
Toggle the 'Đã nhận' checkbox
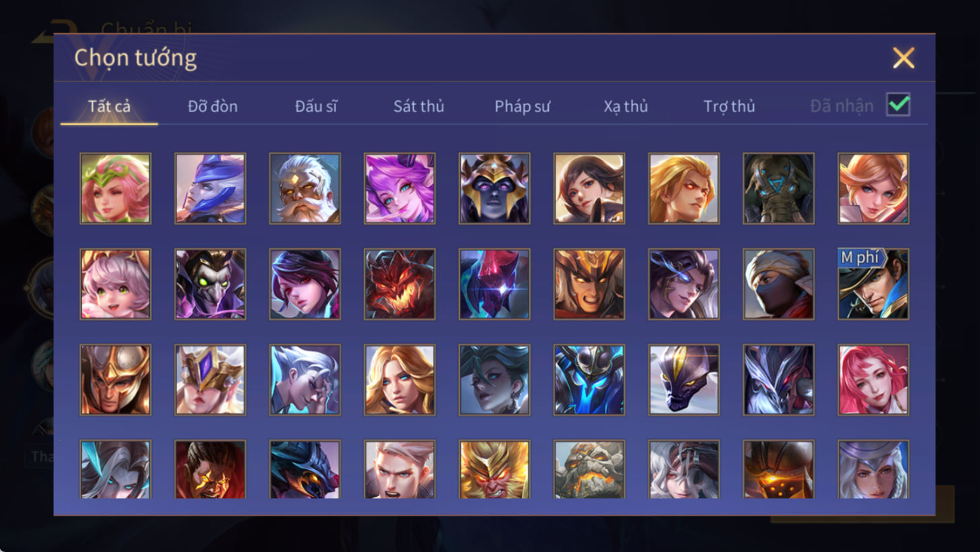pyautogui.click(x=898, y=105)
